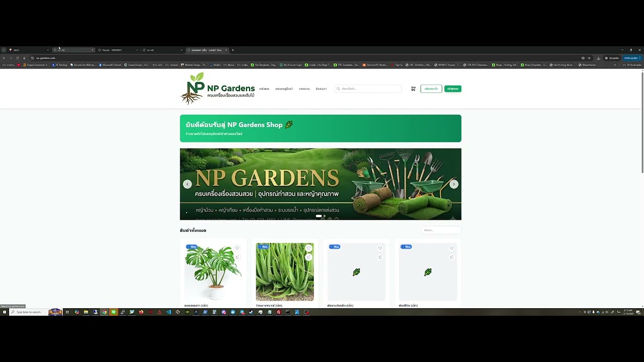This screenshot has width=644, height=362.
Task: Open Visual Studio Code from taskbar
Action: pyautogui.click(x=169, y=312)
